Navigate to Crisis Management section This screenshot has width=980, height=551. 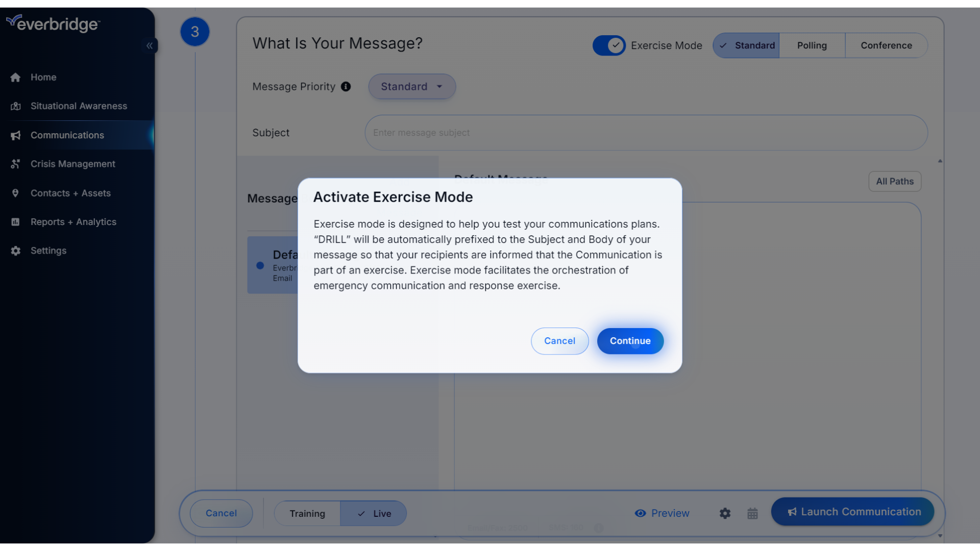pyautogui.click(x=72, y=164)
